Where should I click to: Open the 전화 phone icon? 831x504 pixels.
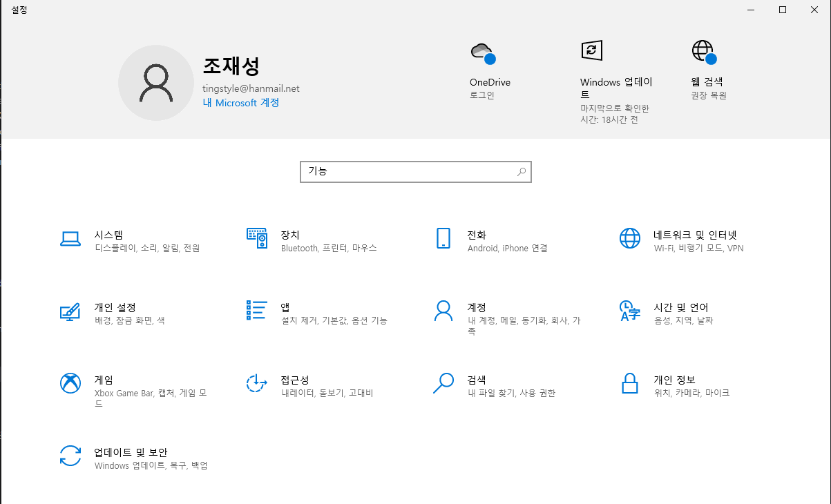[443, 238]
